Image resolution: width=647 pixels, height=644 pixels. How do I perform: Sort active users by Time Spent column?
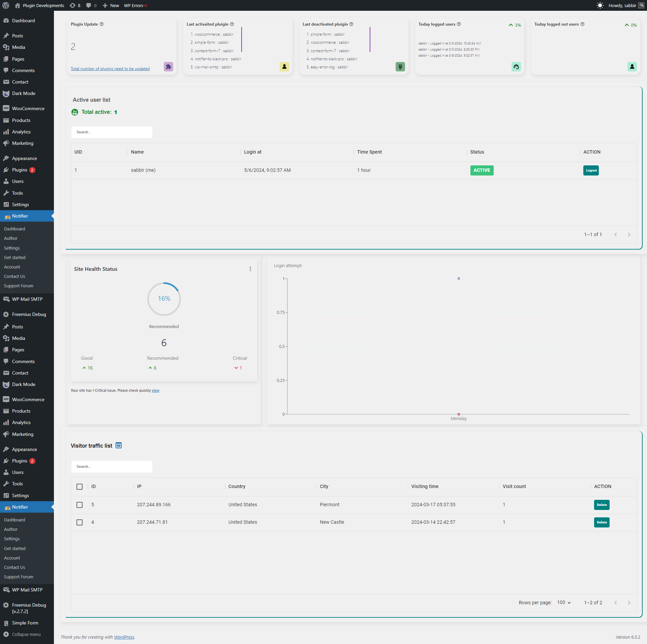coord(369,152)
